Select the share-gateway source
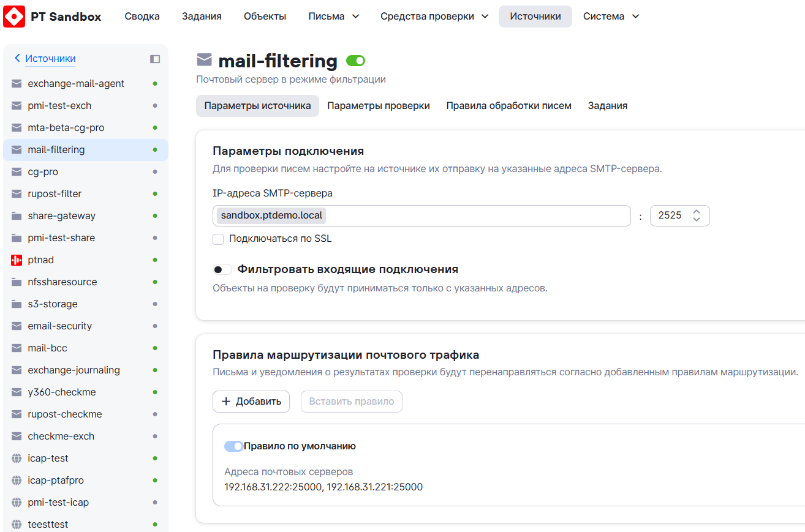 86,216
